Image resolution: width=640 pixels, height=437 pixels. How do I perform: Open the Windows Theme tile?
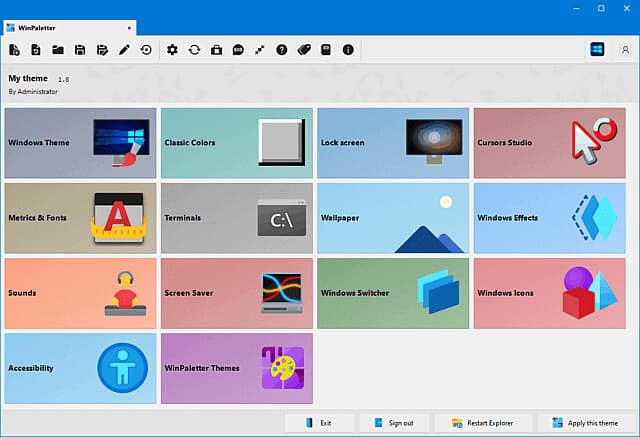click(80, 143)
